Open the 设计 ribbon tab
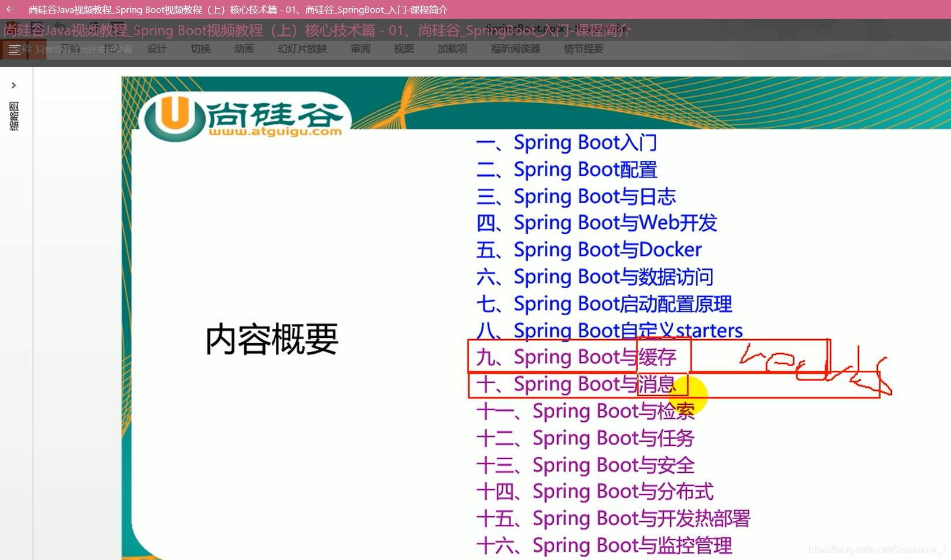Viewport: 951px width, 560px height. pos(157,49)
